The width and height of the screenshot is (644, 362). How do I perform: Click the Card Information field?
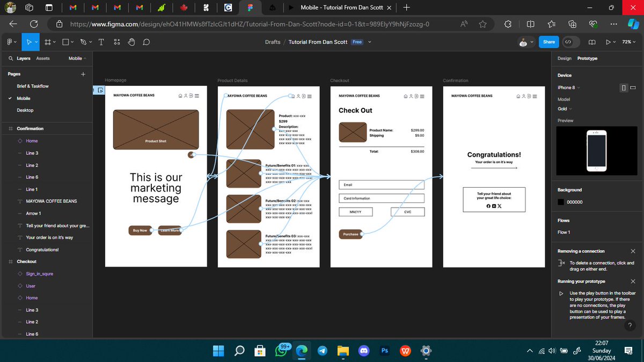click(382, 198)
